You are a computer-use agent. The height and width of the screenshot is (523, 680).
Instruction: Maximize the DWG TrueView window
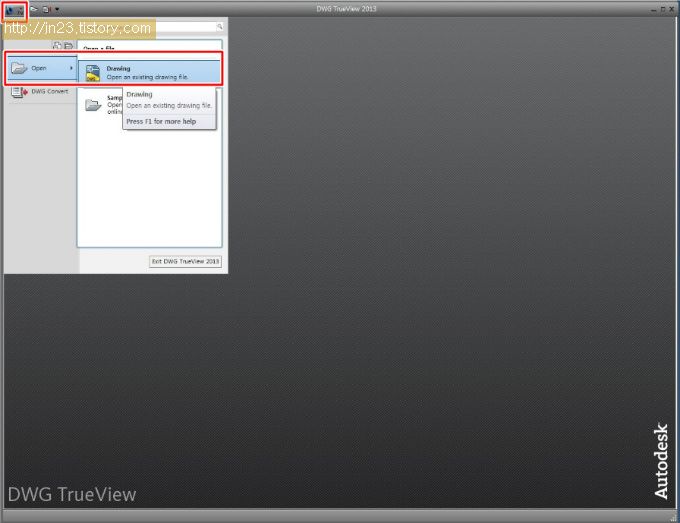click(x=663, y=9)
